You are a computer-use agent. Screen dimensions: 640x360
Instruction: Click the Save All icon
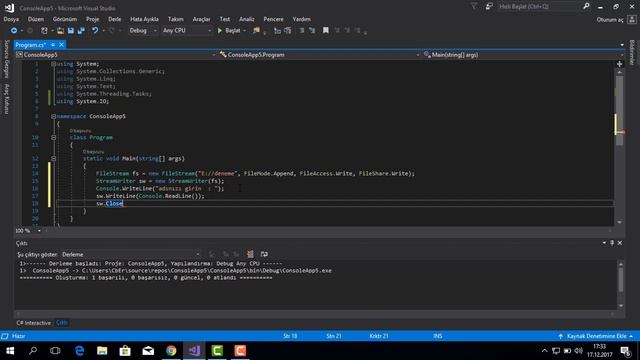point(81,31)
